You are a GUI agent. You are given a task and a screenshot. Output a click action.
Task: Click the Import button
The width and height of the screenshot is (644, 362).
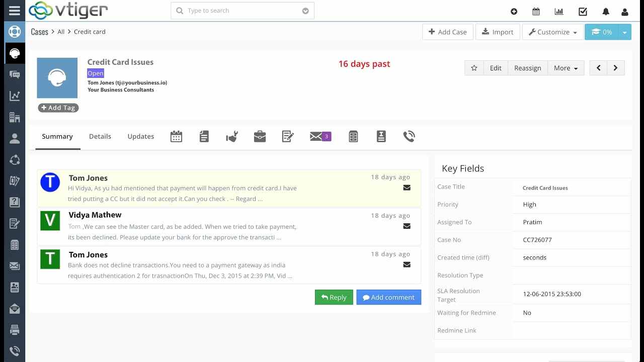coord(498,32)
